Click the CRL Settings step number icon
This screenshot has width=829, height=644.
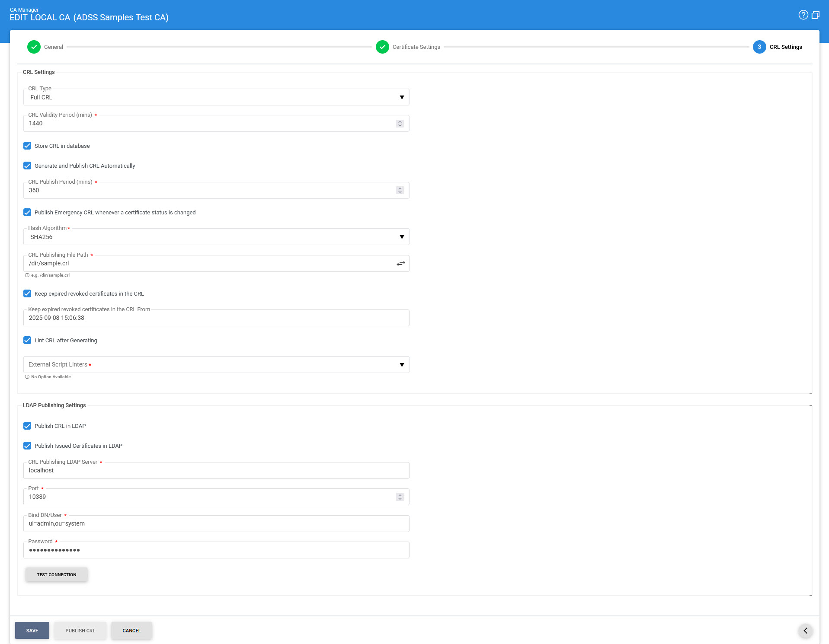point(759,47)
